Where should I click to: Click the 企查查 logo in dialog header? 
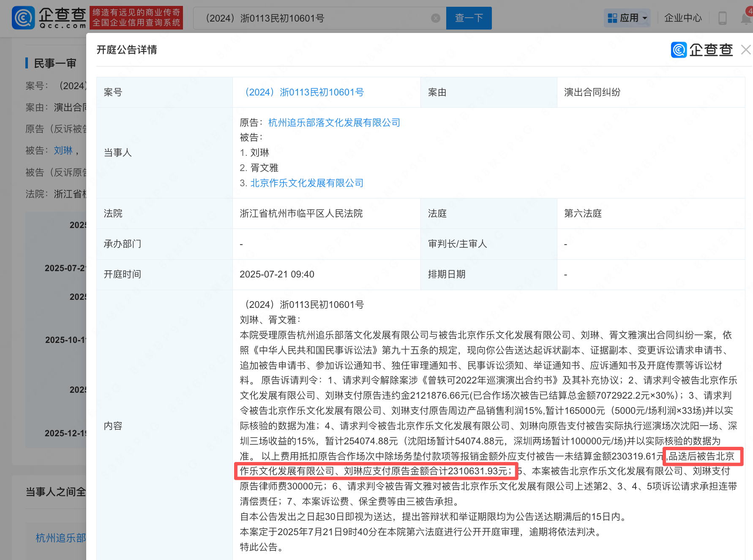702,50
